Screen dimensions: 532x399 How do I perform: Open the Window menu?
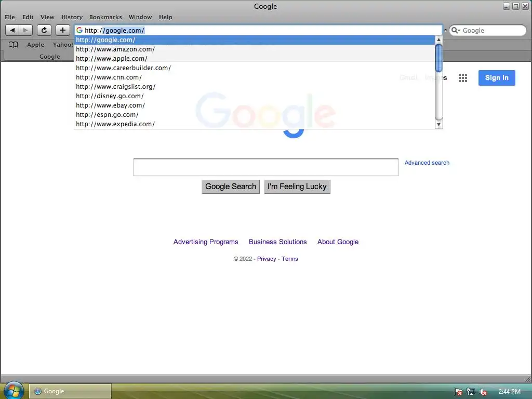(x=140, y=17)
